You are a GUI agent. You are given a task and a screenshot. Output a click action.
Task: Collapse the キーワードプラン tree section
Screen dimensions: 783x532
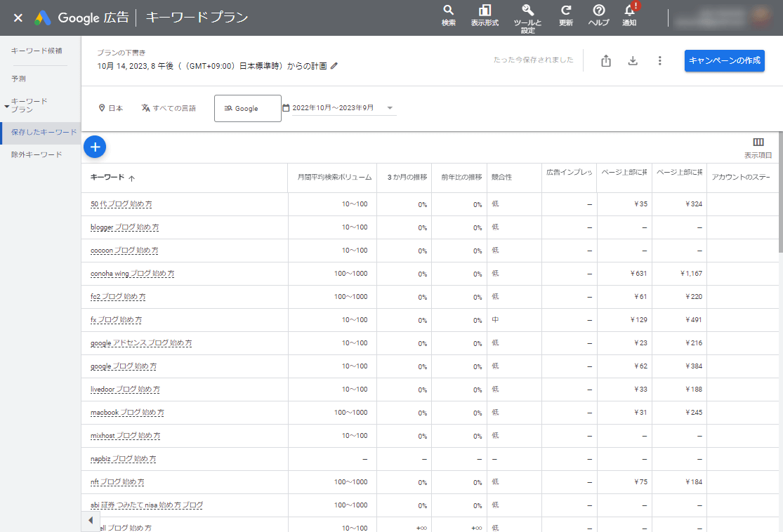pos(7,106)
